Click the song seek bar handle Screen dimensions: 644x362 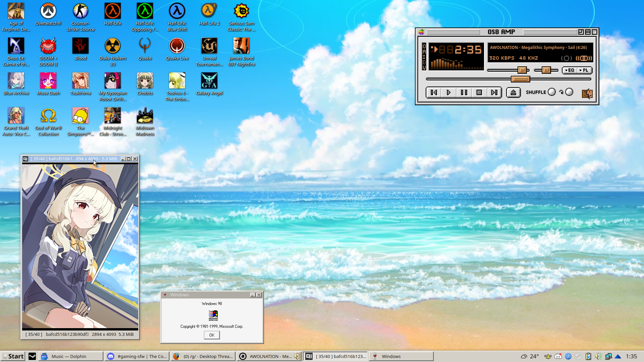(x=520, y=79)
